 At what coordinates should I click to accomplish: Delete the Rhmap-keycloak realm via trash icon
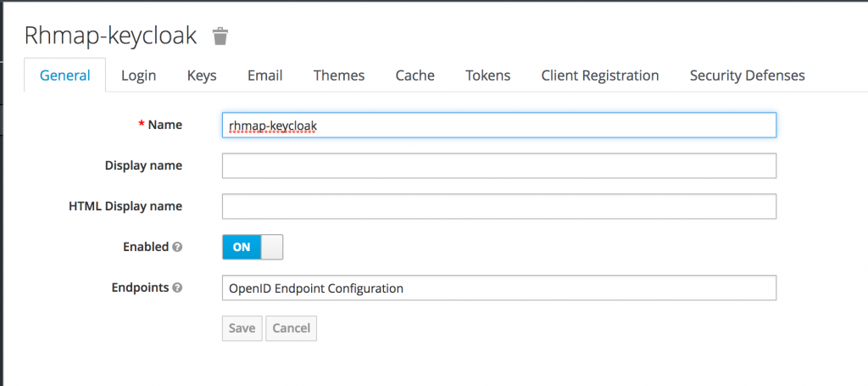(x=220, y=36)
